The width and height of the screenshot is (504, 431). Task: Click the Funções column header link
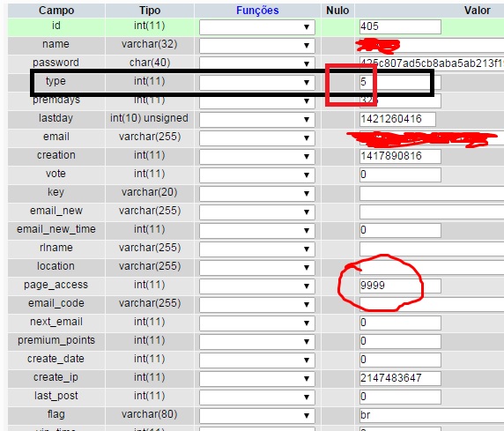tap(257, 11)
